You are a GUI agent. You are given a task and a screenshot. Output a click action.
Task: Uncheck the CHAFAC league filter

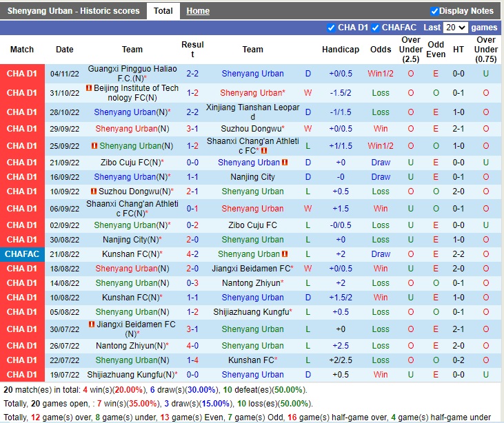click(376, 28)
